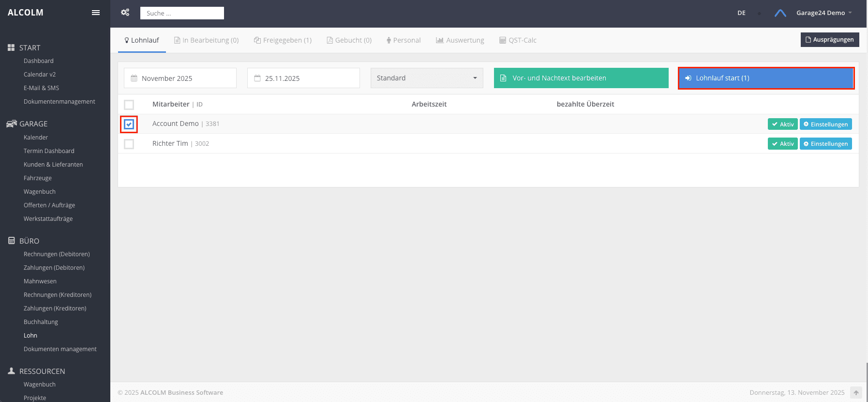The width and height of the screenshot is (868, 402).
Task: Click the START grid icon in sidebar
Action: (x=11, y=47)
